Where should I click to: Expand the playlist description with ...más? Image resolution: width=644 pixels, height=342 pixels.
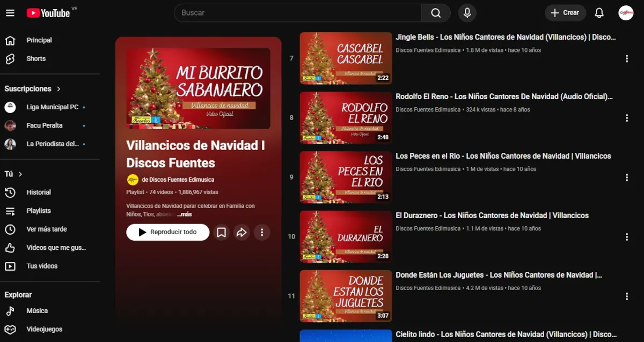pyautogui.click(x=184, y=214)
